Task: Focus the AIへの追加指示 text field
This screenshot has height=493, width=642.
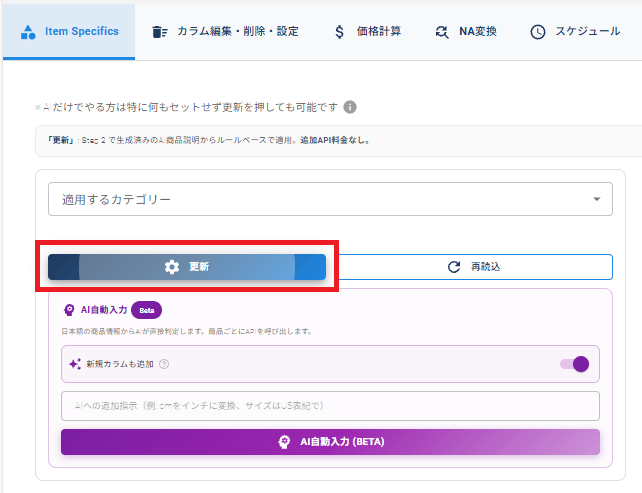Action: tap(330, 406)
